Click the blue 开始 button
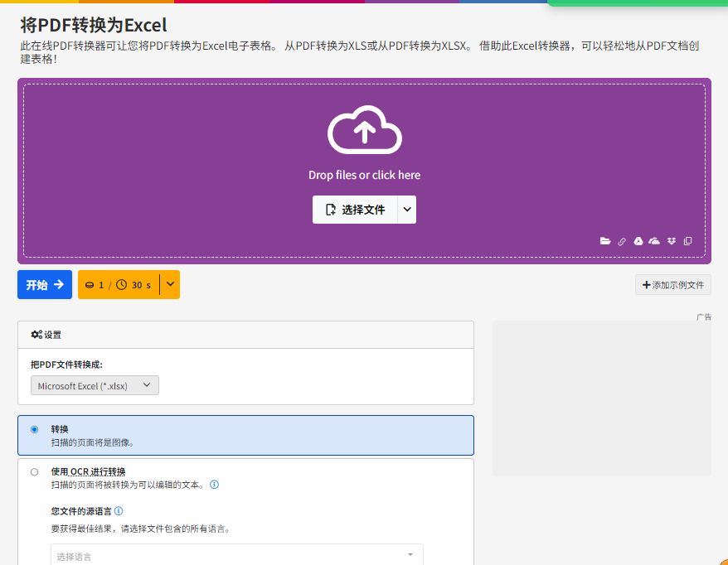This screenshot has height=565, width=728. pos(45,284)
